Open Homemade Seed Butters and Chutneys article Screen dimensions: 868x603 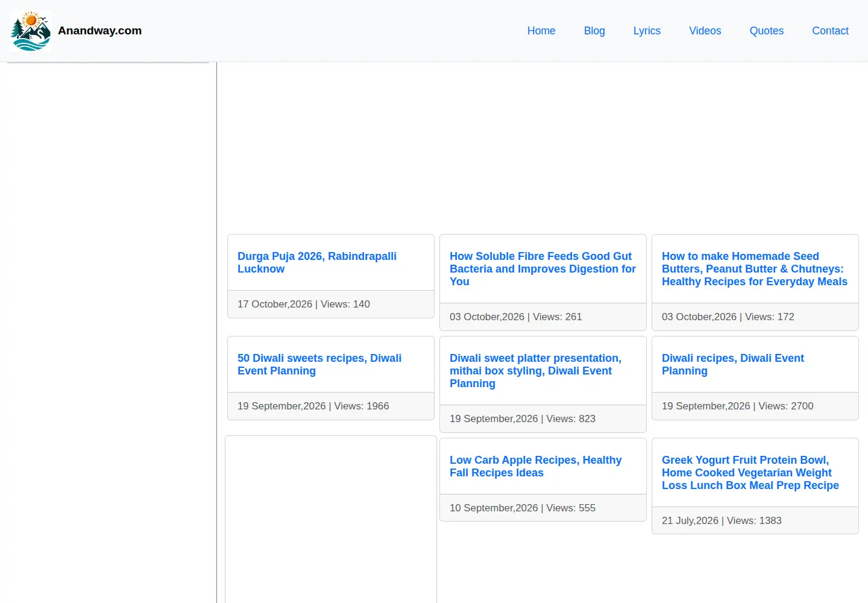755,269
